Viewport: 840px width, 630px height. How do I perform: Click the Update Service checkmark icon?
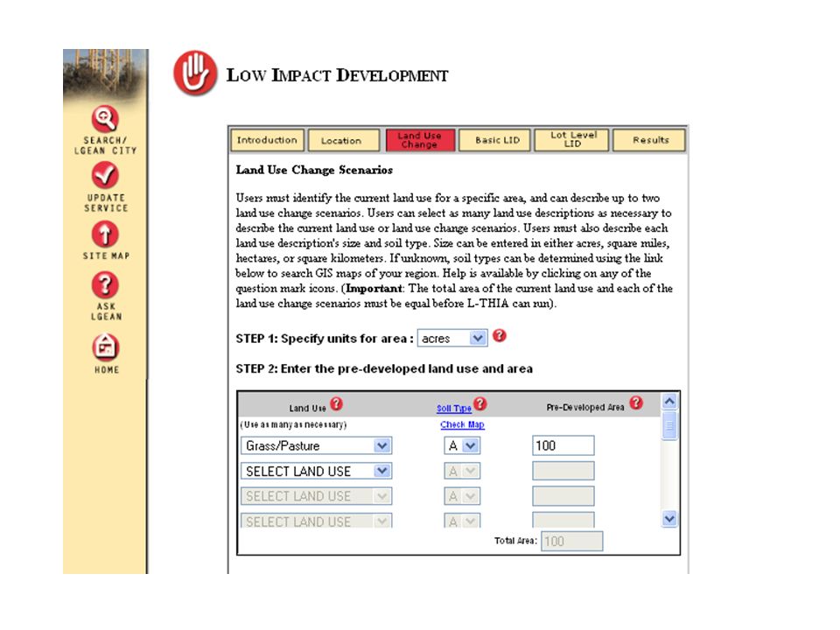[105, 176]
